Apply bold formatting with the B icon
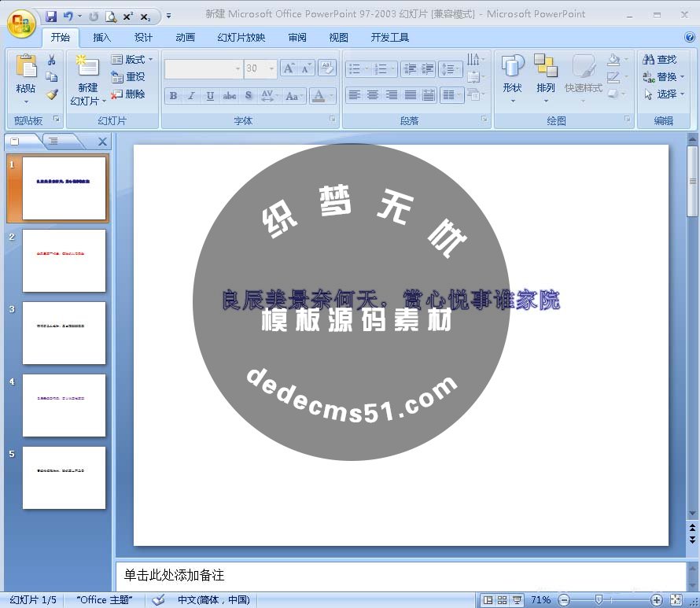Screen dimensions: 700x608 pyautogui.click(x=172, y=96)
